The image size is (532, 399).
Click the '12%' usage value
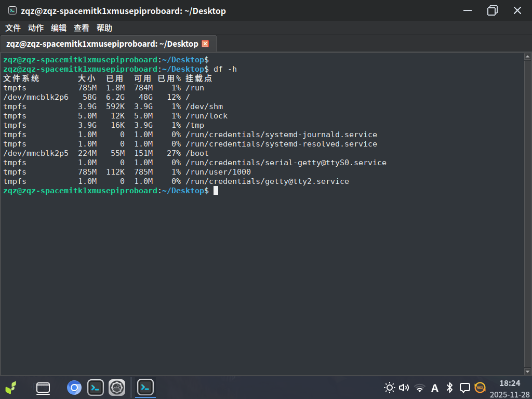(174, 97)
